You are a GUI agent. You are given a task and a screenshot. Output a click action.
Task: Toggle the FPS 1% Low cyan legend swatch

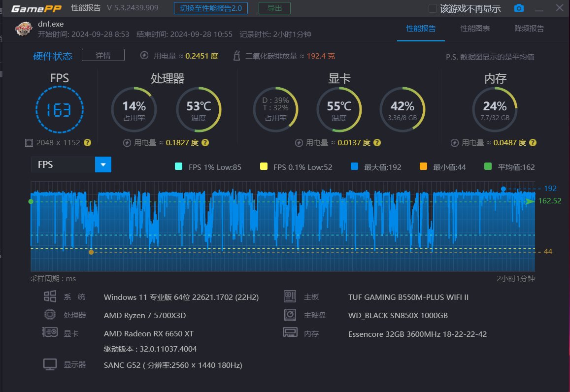[178, 166]
